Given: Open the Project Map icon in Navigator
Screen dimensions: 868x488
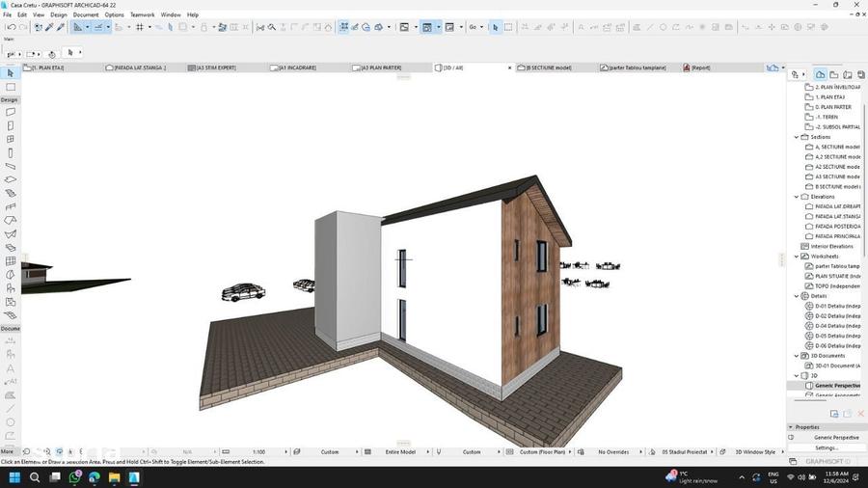Looking at the screenshot, I should [x=821, y=74].
